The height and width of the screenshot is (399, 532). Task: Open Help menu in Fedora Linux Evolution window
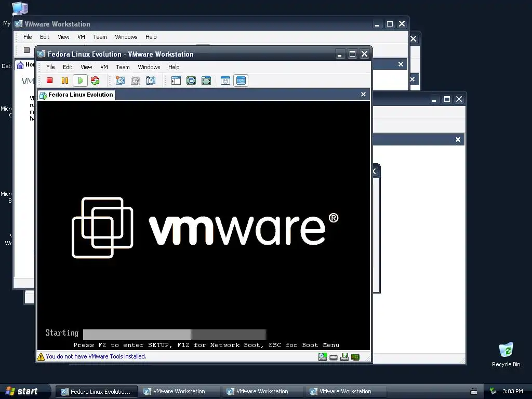[174, 67]
